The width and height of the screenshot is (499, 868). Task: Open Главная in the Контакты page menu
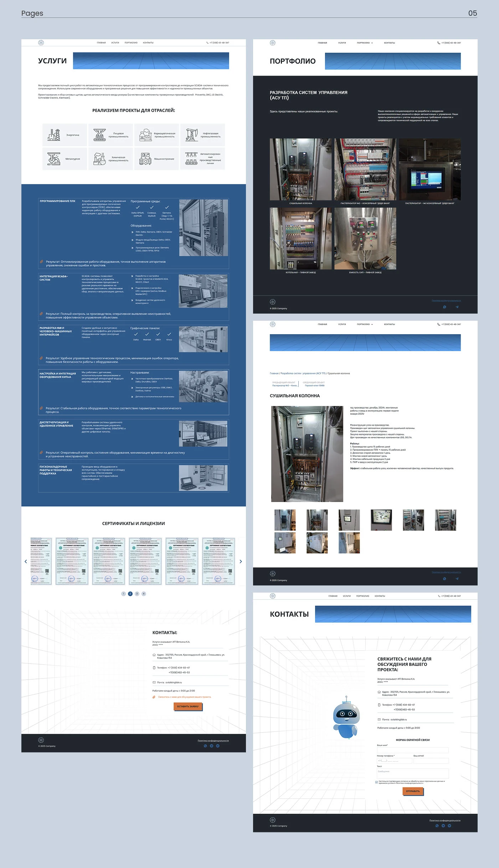pos(333,596)
